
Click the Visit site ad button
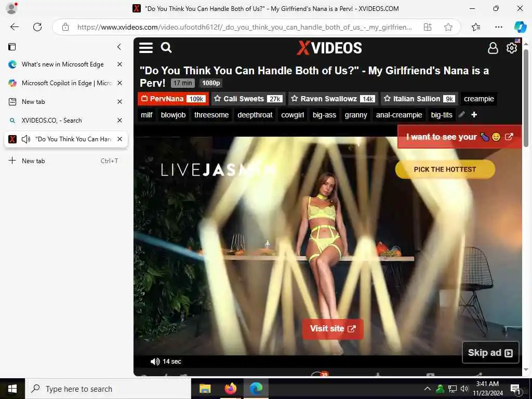[x=332, y=329]
